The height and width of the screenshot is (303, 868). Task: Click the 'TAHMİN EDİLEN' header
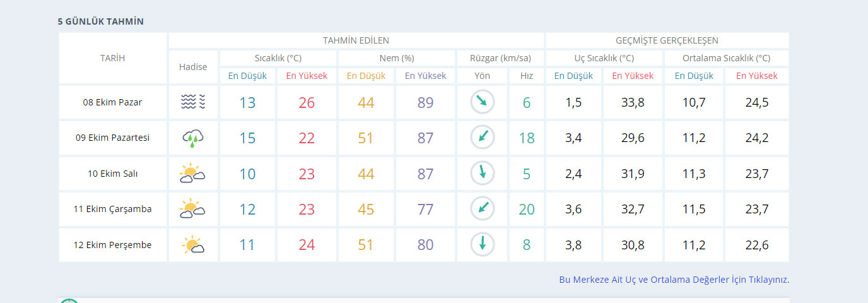[x=356, y=40]
